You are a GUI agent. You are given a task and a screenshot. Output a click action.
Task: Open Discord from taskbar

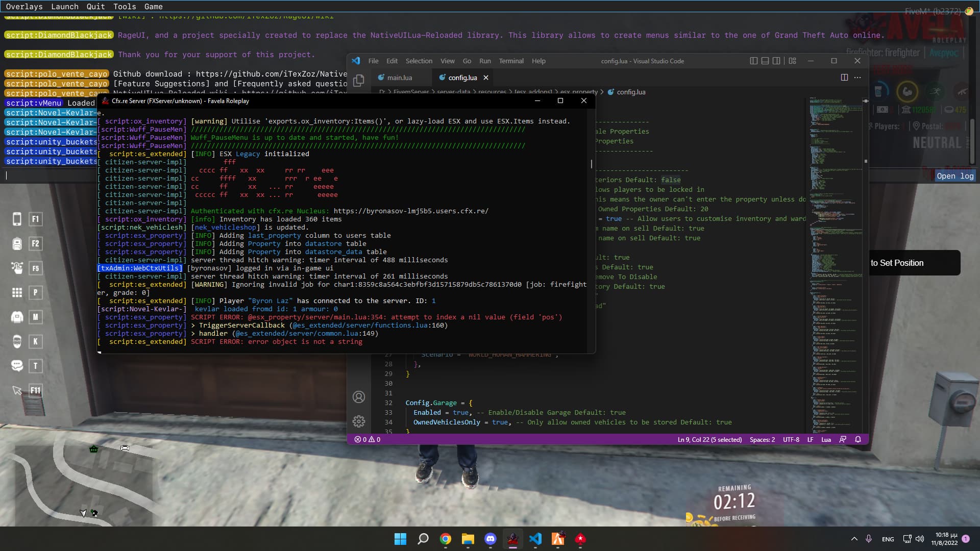pos(491,539)
